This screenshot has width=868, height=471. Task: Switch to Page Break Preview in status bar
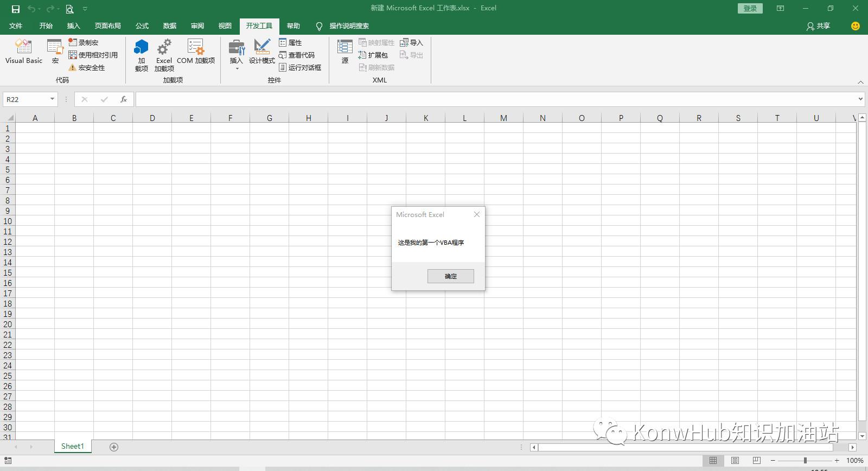tap(757, 460)
